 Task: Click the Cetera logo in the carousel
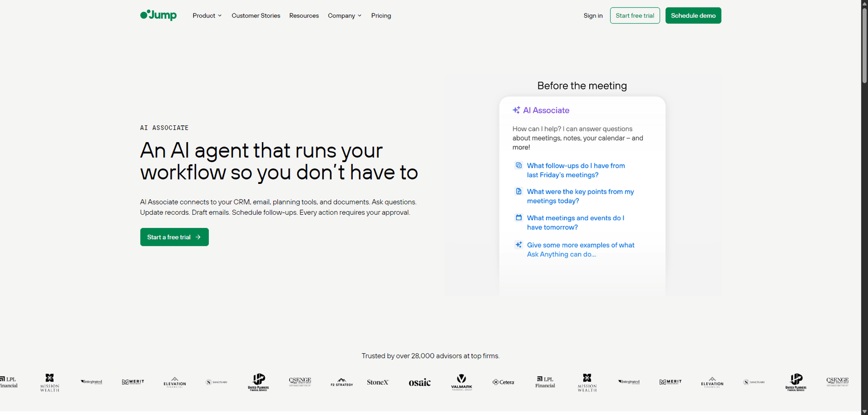tap(503, 382)
